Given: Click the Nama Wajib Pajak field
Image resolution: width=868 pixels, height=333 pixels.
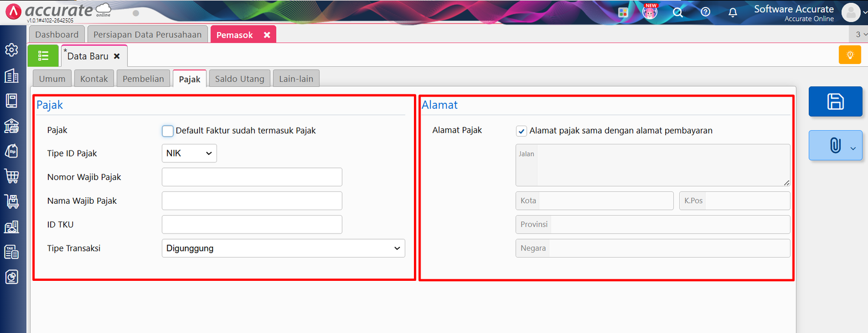Looking at the screenshot, I should pos(252,201).
